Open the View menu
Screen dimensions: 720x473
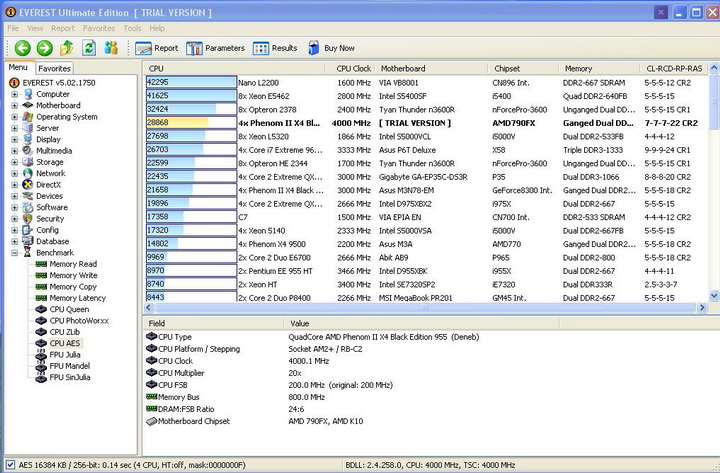pos(35,28)
